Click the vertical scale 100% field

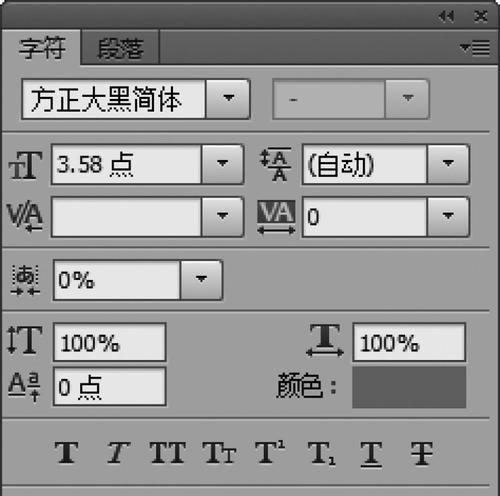click(x=110, y=342)
